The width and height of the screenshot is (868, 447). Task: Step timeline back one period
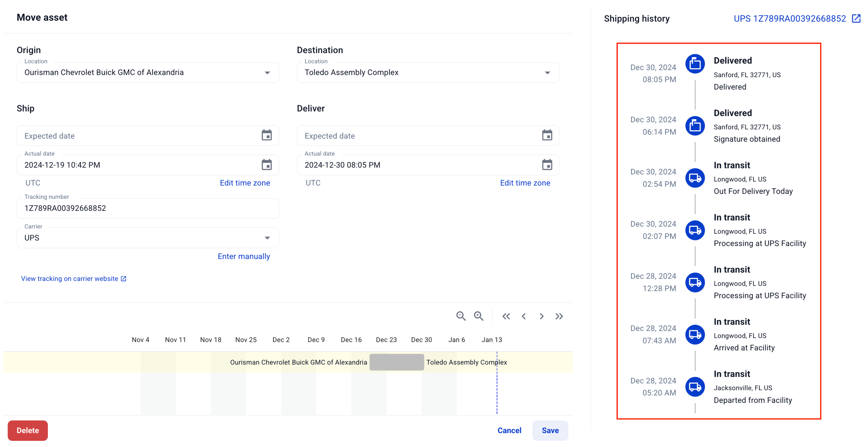pyautogui.click(x=524, y=316)
